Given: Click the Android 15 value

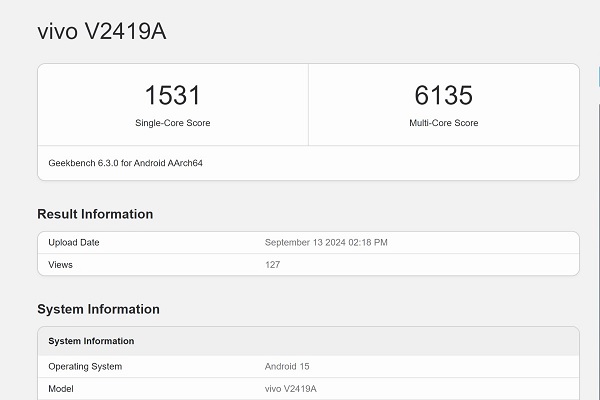Looking at the screenshot, I should pos(287,366).
